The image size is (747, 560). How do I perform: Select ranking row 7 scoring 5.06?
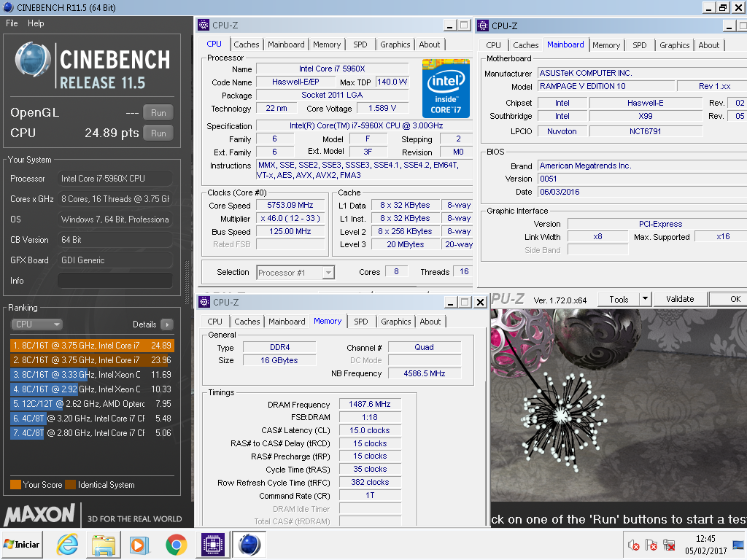click(x=92, y=433)
